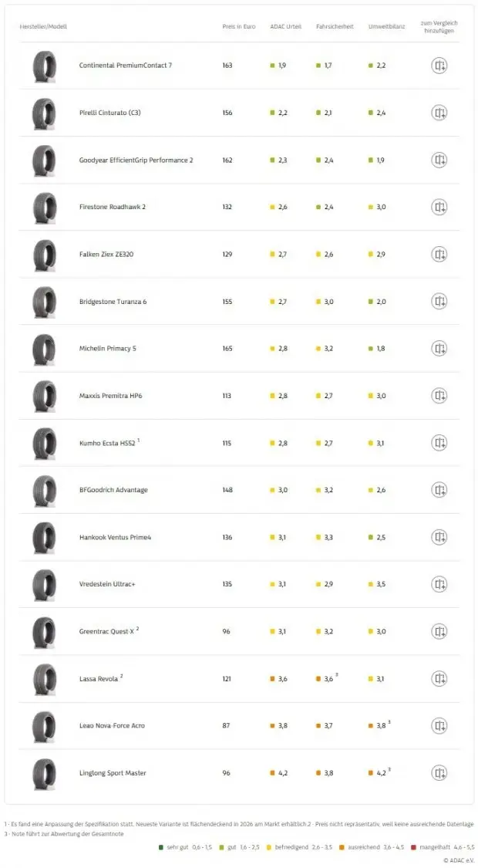The width and height of the screenshot is (478, 868).
Task: Click the 'Fahrsicherheit' column header
Action: click(x=335, y=26)
